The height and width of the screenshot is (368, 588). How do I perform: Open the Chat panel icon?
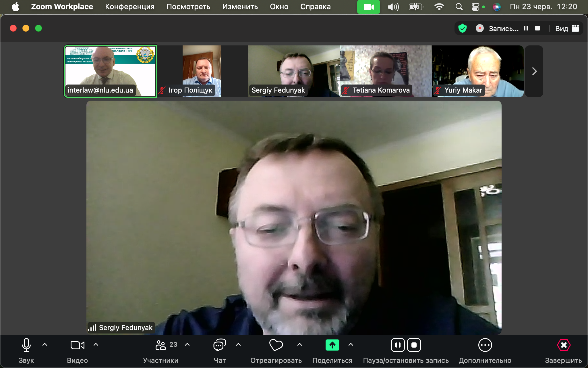click(220, 345)
